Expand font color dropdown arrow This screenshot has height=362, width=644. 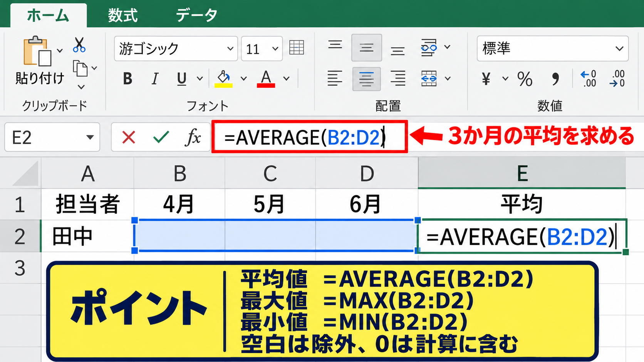[286, 79]
